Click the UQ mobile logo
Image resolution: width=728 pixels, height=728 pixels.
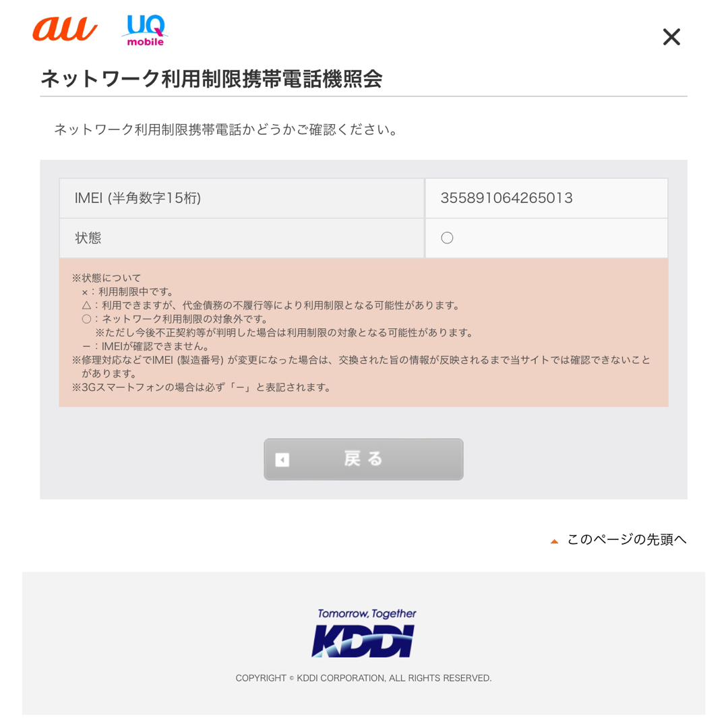pyautogui.click(x=146, y=30)
